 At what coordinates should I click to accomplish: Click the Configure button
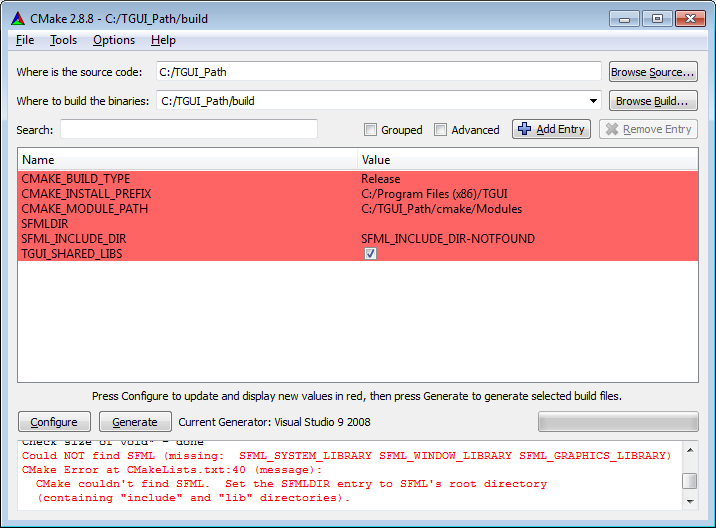tap(54, 422)
